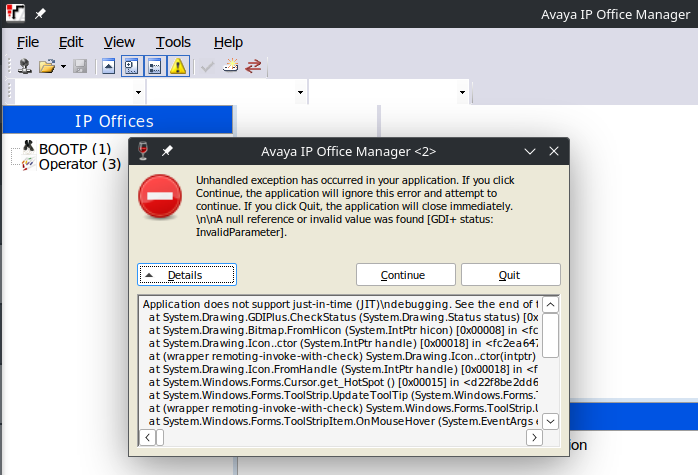Open the Edit menu
This screenshot has height=475, width=698.
click(x=71, y=42)
